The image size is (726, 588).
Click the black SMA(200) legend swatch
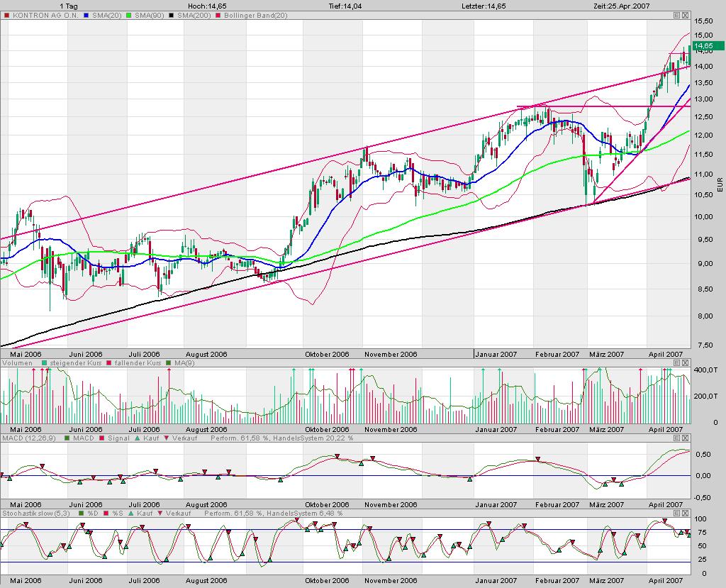point(174,15)
